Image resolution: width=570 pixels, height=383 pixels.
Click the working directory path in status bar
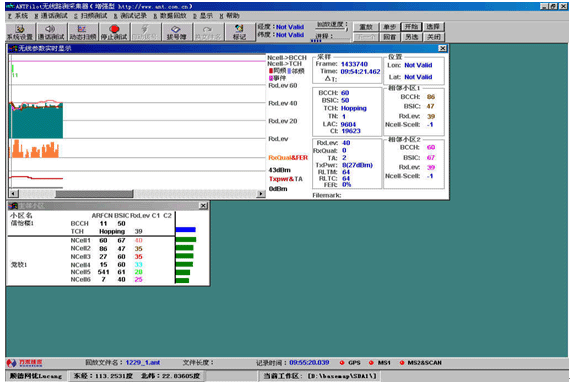[x=342, y=376]
